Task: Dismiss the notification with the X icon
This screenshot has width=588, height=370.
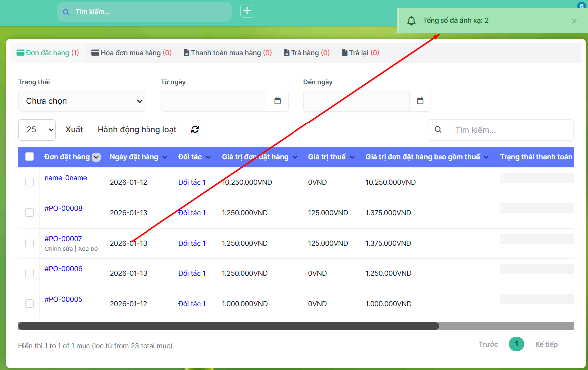Action: [574, 21]
